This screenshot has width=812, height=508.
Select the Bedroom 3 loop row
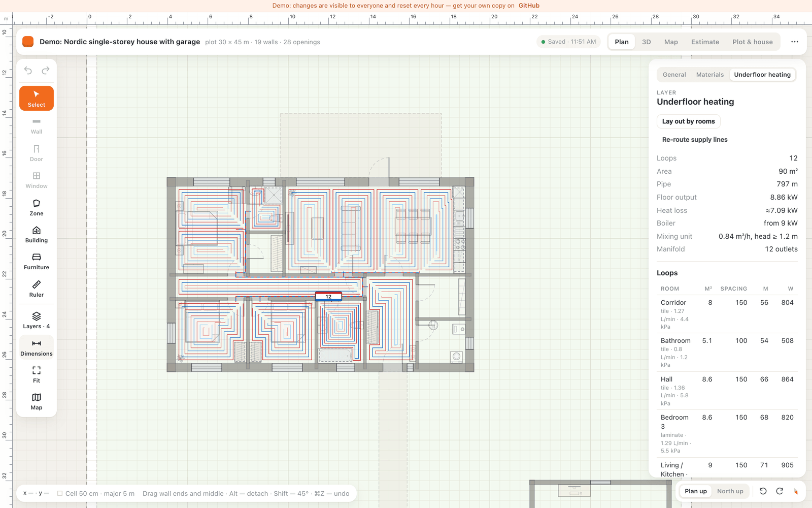point(727,434)
